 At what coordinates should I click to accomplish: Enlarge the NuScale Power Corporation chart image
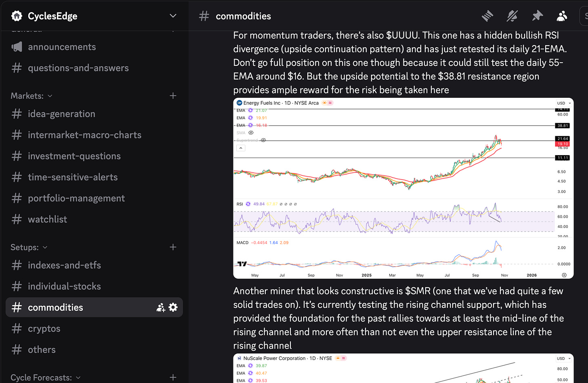403,368
